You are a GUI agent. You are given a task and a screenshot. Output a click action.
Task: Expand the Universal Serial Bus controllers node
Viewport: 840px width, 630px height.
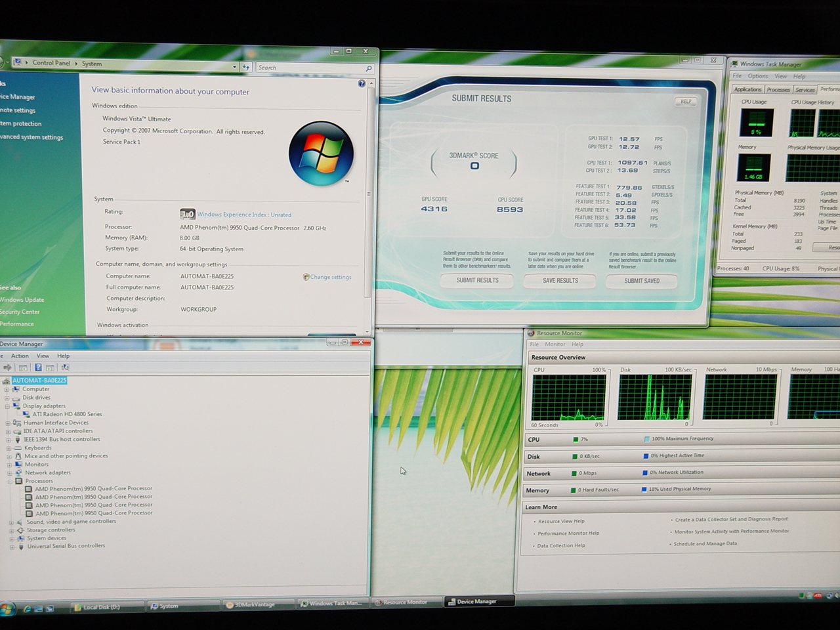click(x=11, y=547)
